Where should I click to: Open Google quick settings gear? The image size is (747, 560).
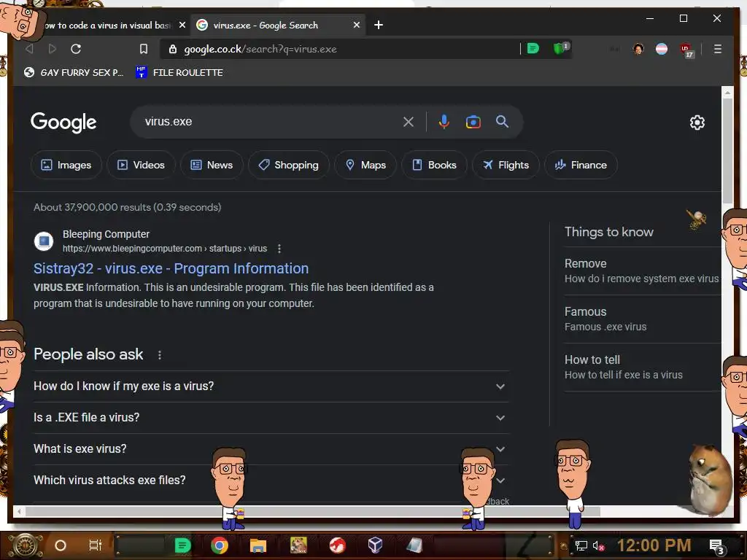point(697,122)
